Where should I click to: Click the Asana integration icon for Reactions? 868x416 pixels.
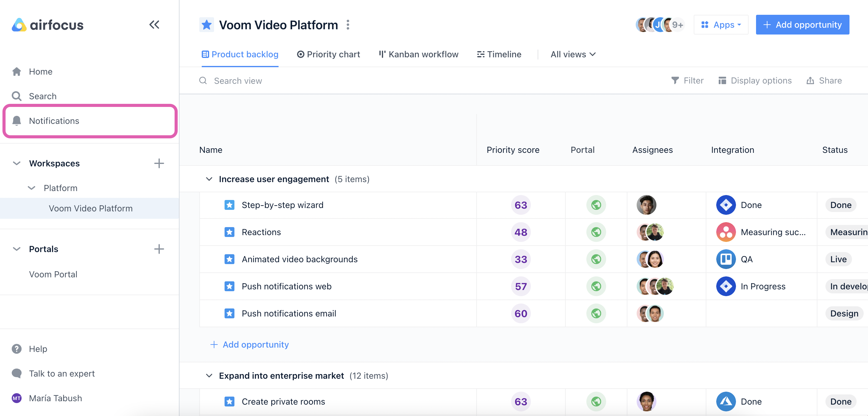tap(726, 232)
